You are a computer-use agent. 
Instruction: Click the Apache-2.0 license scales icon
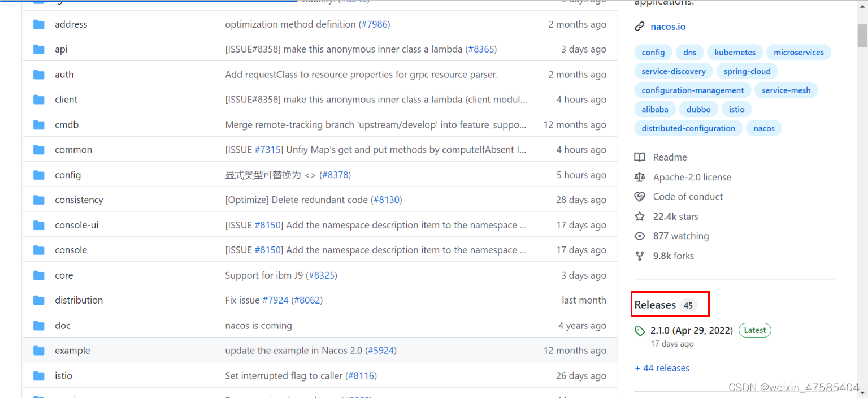click(639, 177)
